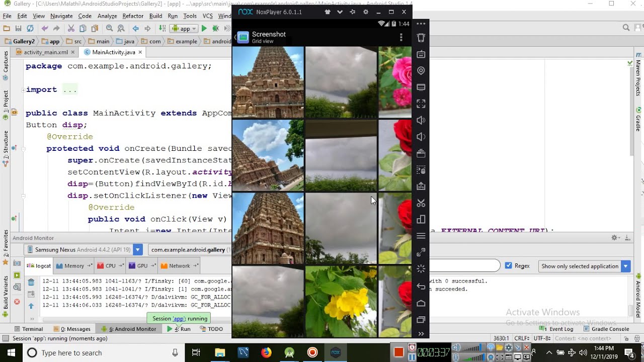Click the Save All icon in the toolbar
Image resolution: width=644 pixels, height=362 pixels.
click(x=18, y=29)
